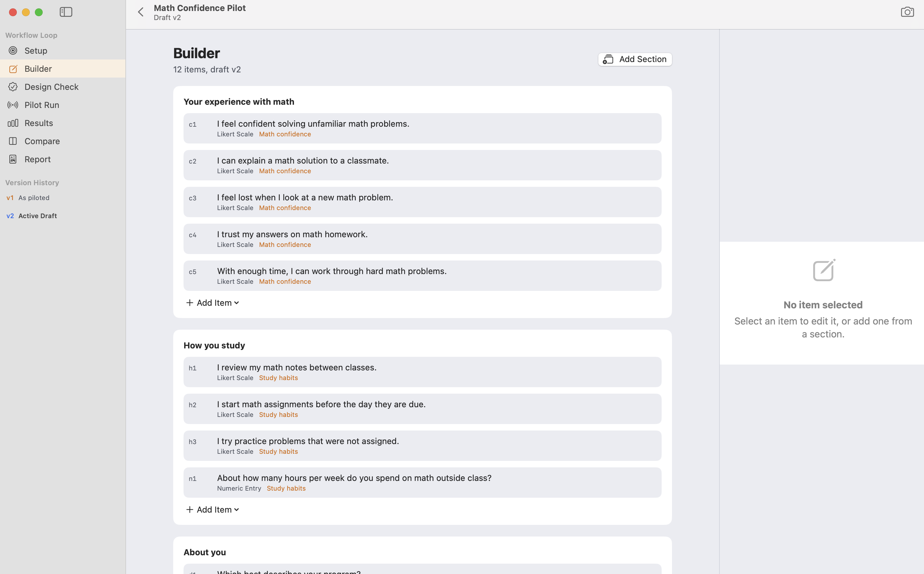Screen dimensions: 924x574
Task: Click Numeric Entry type label on n1
Action: point(239,488)
